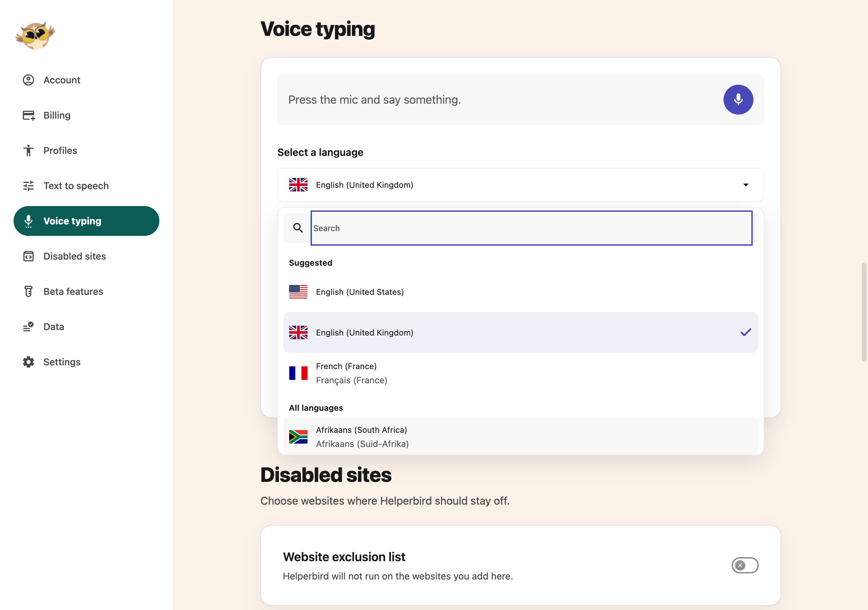Click the Disabled sites code icon
This screenshot has height=610, width=868.
(x=28, y=256)
